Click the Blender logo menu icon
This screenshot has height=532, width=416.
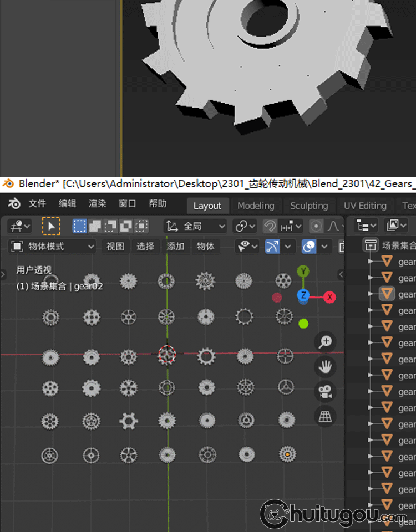point(14,204)
